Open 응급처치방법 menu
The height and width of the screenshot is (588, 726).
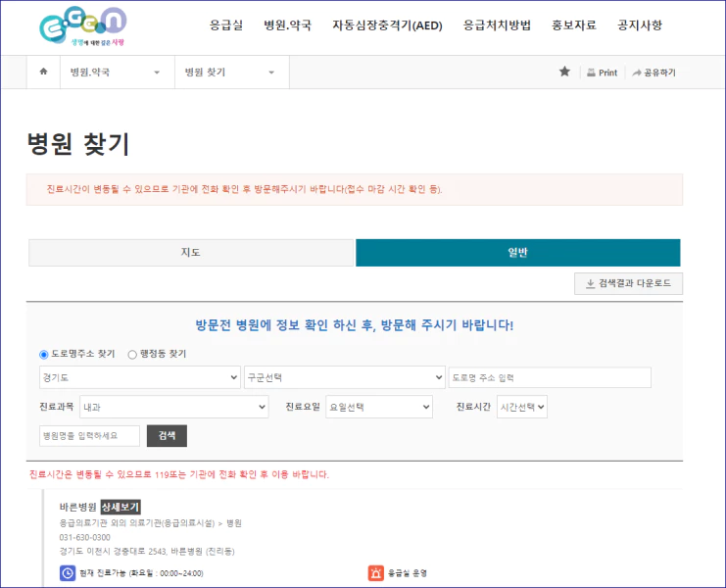pyautogui.click(x=497, y=25)
